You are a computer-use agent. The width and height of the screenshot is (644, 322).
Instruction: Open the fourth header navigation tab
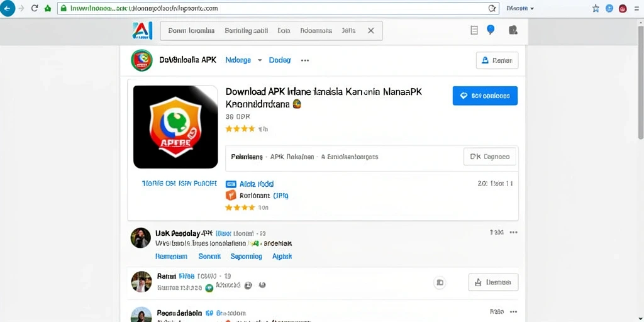pyautogui.click(x=316, y=30)
